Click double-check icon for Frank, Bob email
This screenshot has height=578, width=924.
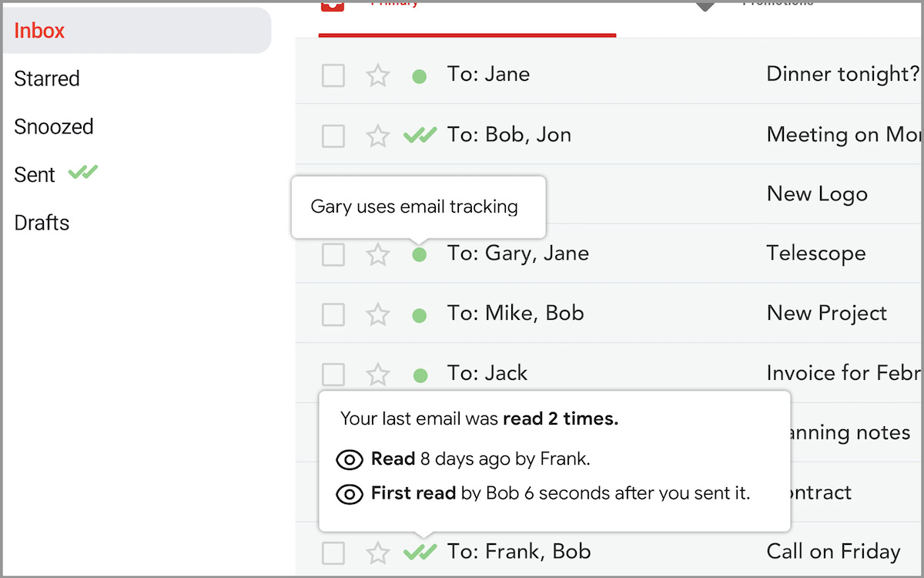420,552
